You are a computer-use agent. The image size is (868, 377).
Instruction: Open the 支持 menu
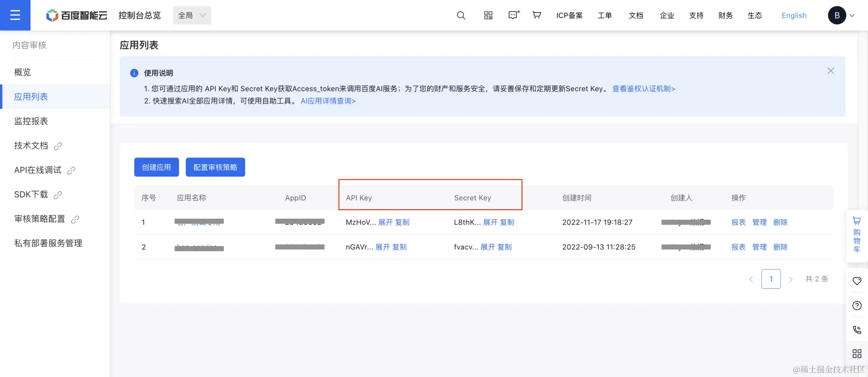(x=696, y=15)
